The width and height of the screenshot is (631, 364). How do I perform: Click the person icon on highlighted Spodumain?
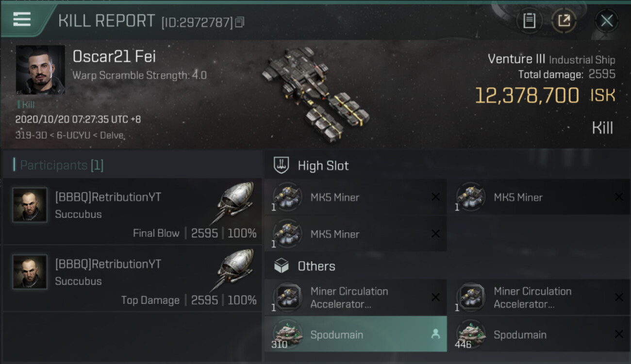435,334
